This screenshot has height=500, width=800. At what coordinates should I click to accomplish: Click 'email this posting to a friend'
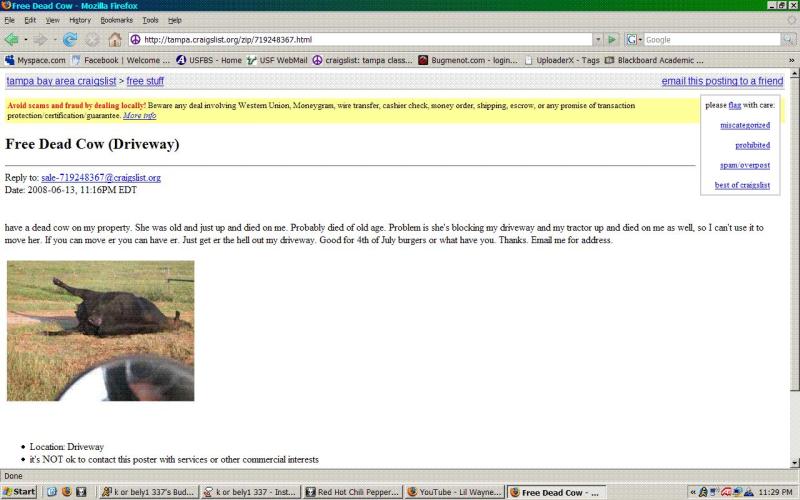coord(722,81)
